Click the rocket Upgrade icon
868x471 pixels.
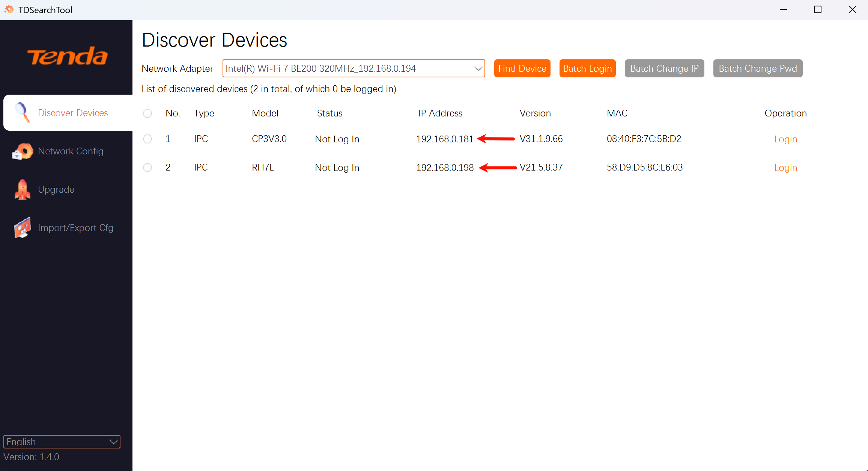23,189
